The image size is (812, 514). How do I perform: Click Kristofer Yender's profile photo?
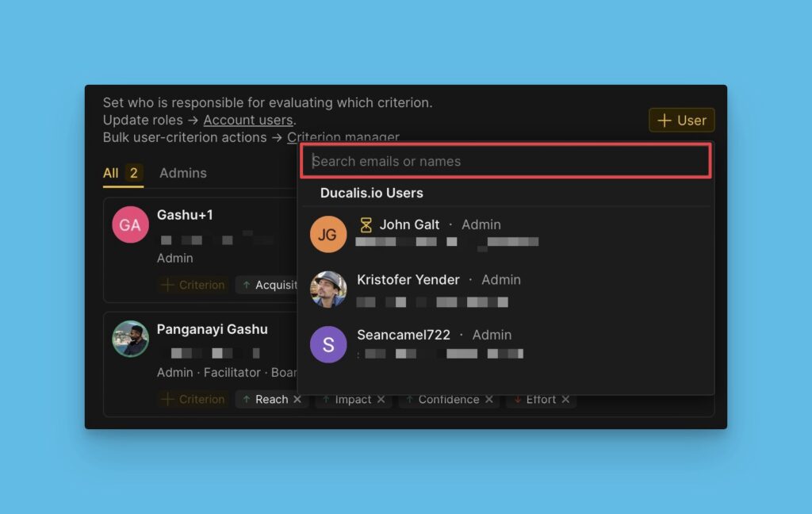tap(328, 290)
